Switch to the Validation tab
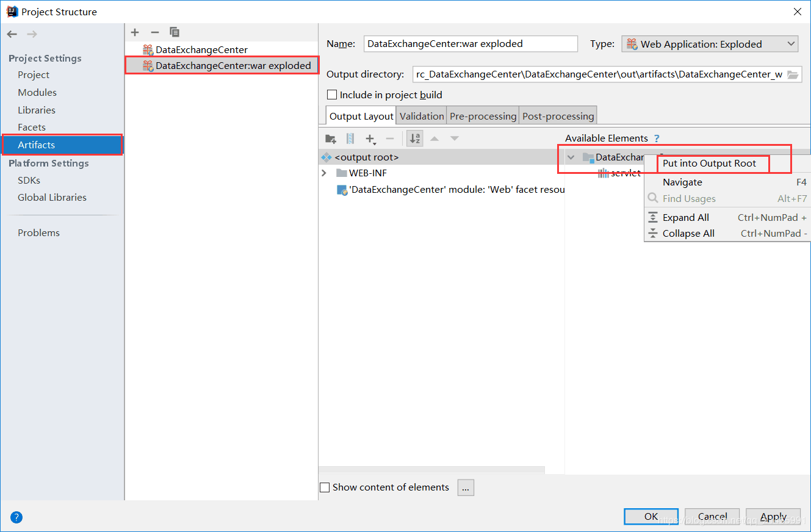This screenshot has width=811, height=532. pos(421,115)
